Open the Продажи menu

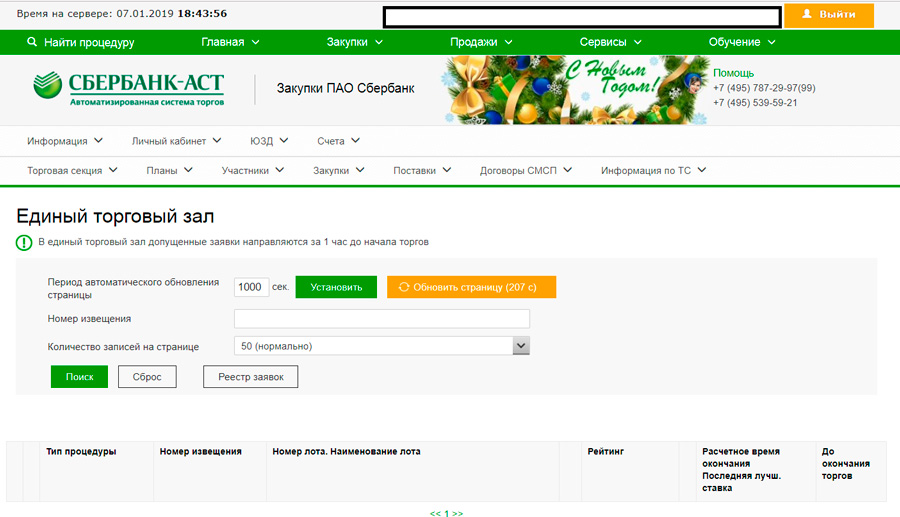(481, 42)
